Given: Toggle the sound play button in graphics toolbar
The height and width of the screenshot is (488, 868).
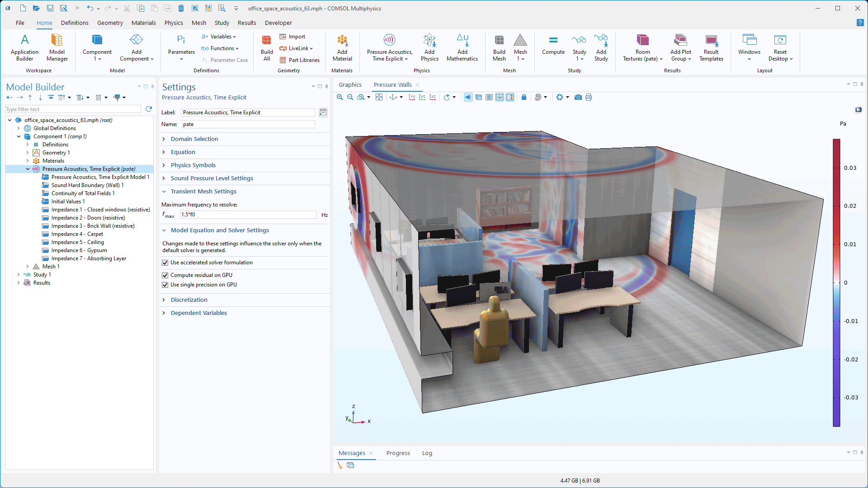Looking at the screenshot, I should [x=468, y=97].
